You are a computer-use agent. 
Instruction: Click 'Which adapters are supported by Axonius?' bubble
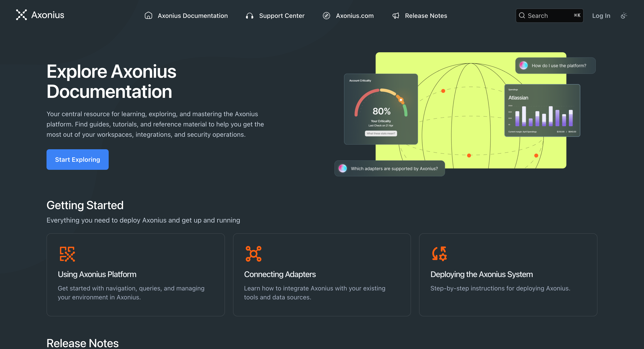point(390,168)
